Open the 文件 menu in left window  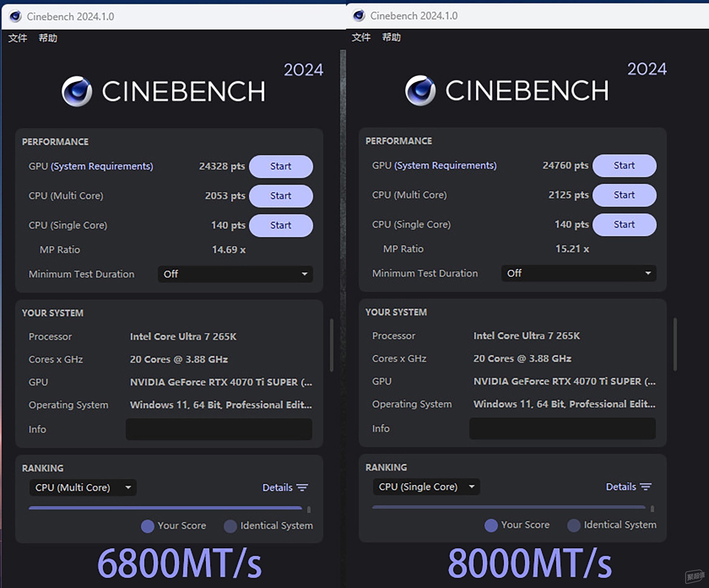tap(17, 38)
